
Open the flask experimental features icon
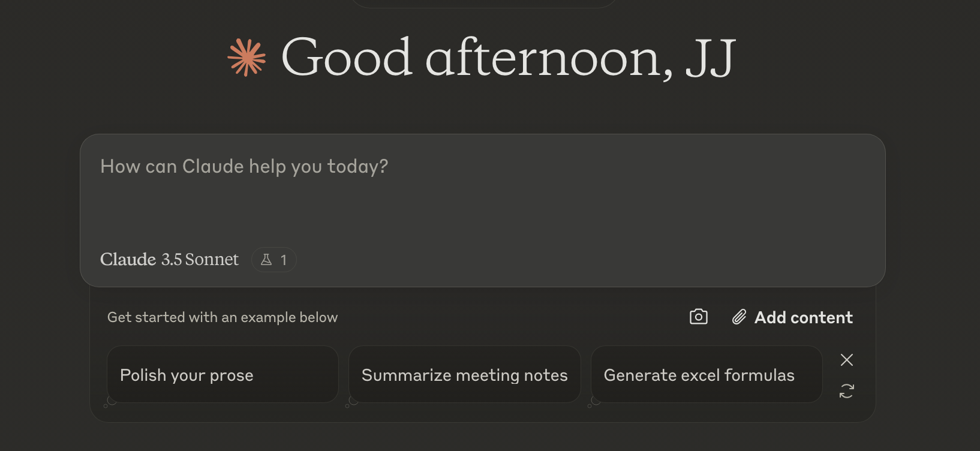pos(267,260)
